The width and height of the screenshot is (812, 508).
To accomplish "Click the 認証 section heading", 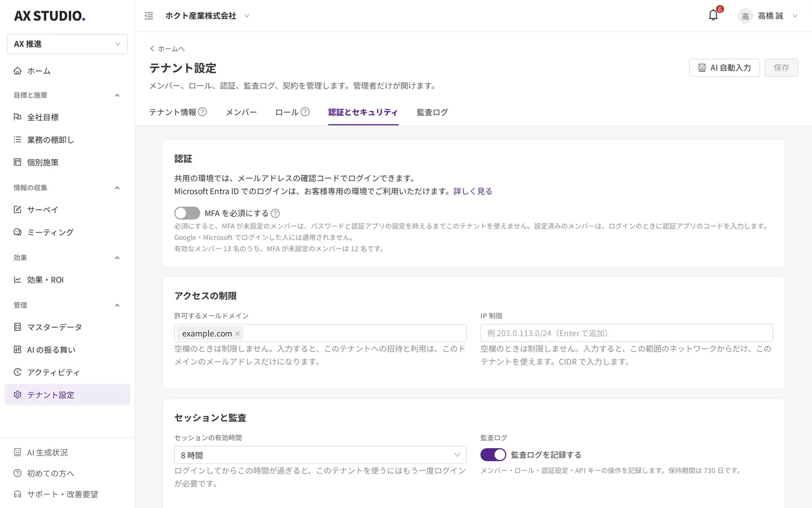I will pyautogui.click(x=183, y=159).
